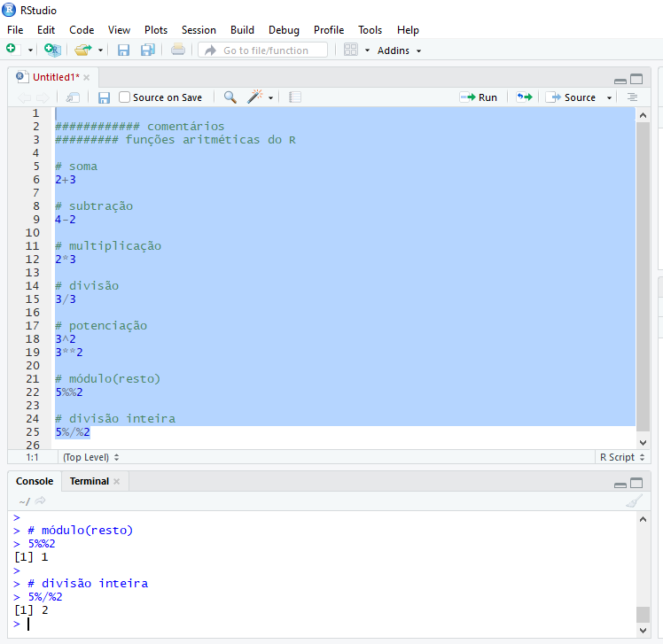Screen dimensions: 663x644
Task: Switch to the Terminal tab
Action: pyautogui.click(x=90, y=481)
